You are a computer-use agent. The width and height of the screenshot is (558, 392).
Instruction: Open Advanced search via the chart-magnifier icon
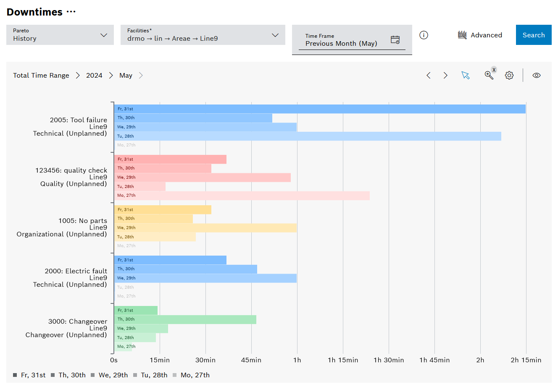coord(462,35)
